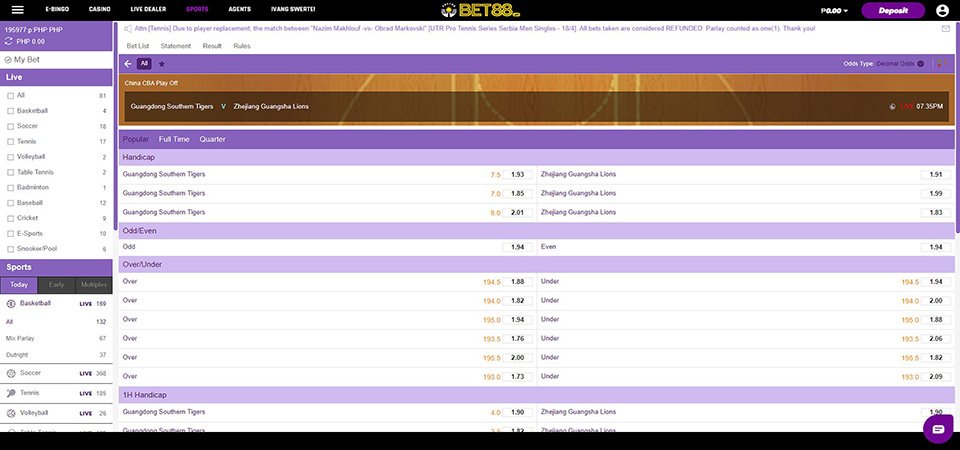The height and width of the screenshot is (450, 960).
Task: Open the live chat bubble
Action: [x=938, y=429]
